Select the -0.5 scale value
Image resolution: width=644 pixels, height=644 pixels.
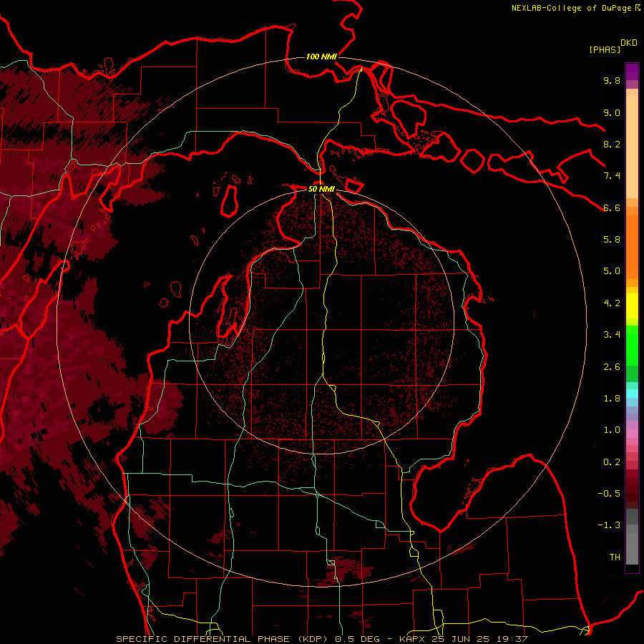point(609,494)
